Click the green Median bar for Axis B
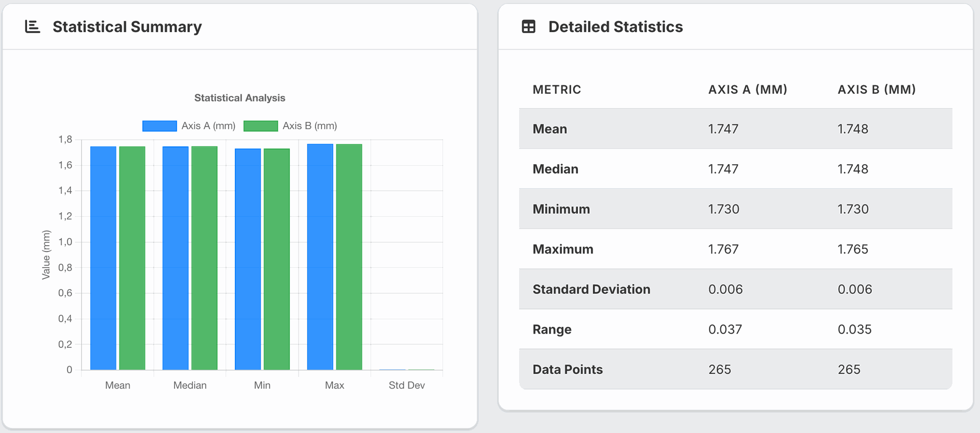The width and height of the screenshot is (980, 433). pyautogui.click(x=204, y=258)
